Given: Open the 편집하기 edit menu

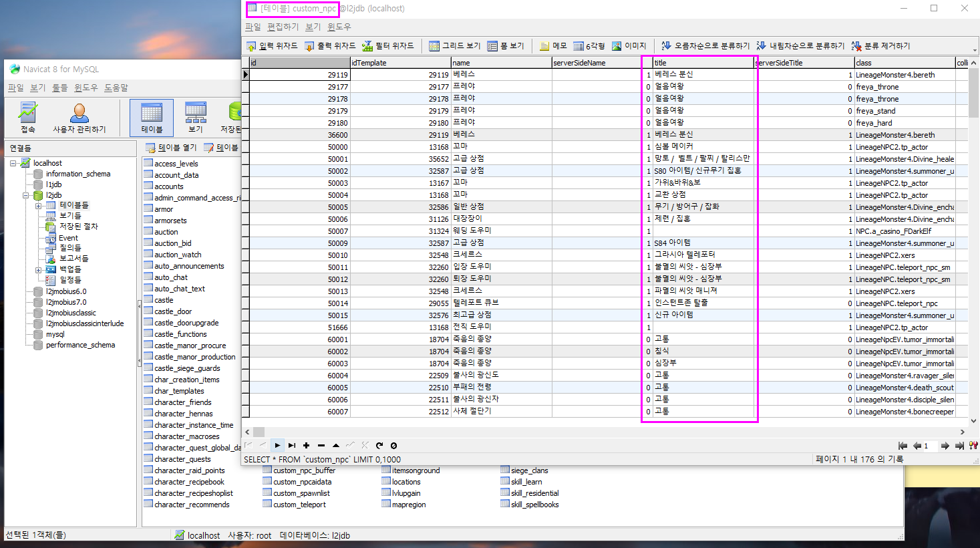Looking at the screenshot, I should pyautogui.click(x=283, y=27).
